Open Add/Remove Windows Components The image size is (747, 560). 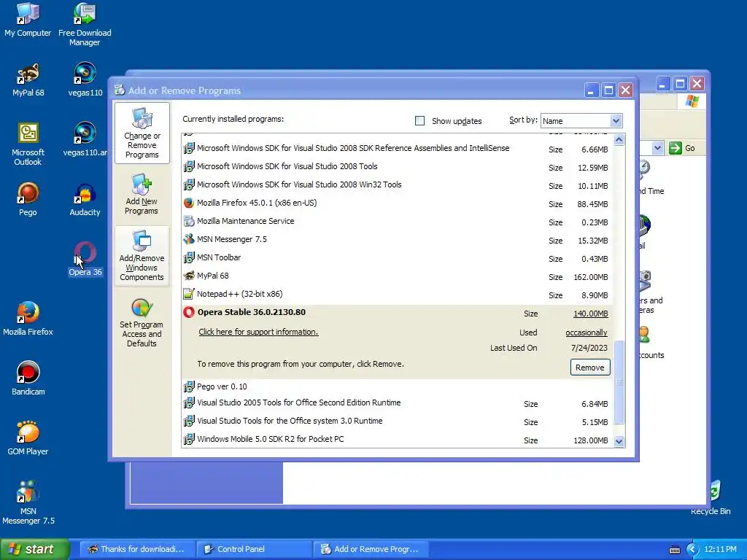click(x=142, y=256)
